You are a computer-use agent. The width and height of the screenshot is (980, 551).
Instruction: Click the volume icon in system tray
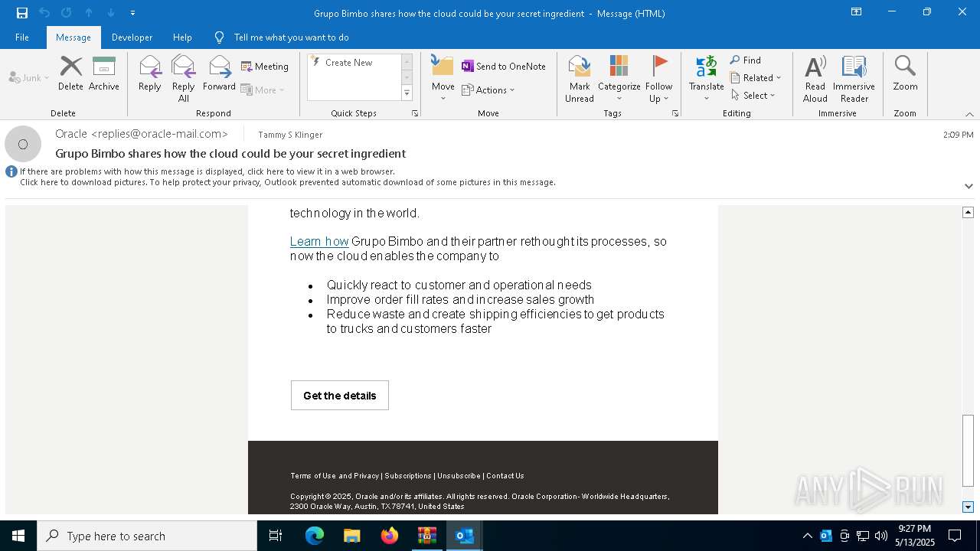tap(881, 536)
